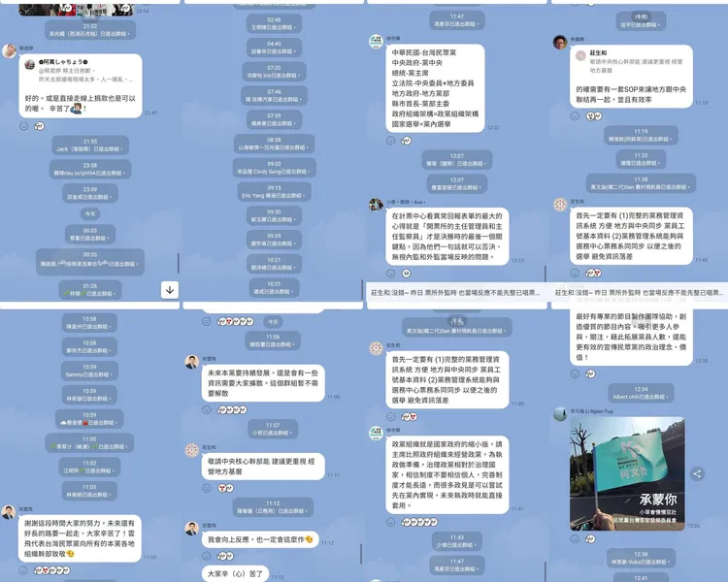Add reaction under the 未來本黨要持續發展 message

tap(207, 409)
